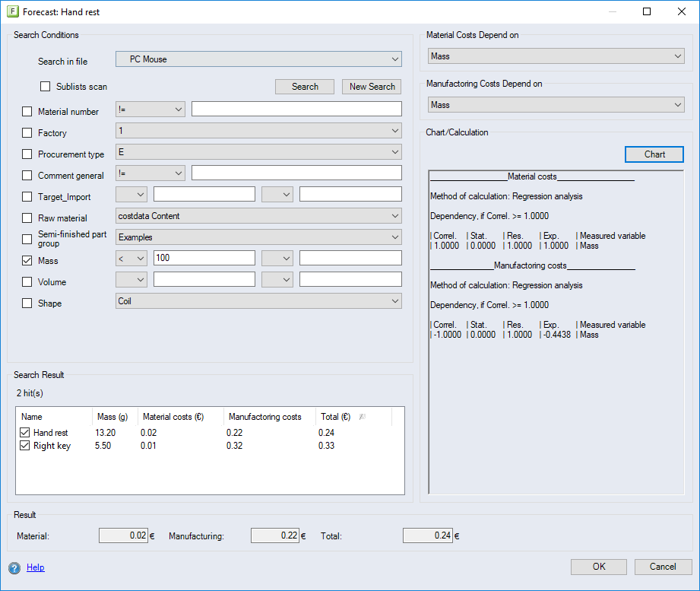
Task: Uncheck the Mass search condition checkbox
Action: [27, 261]
